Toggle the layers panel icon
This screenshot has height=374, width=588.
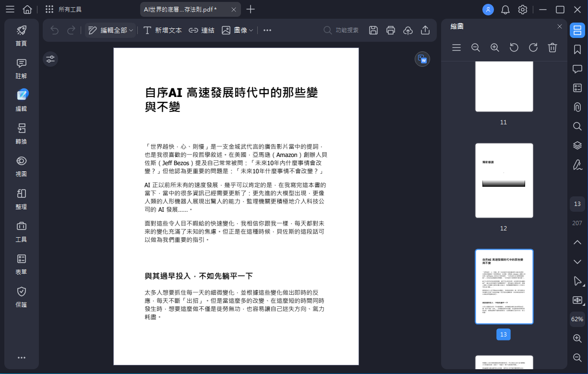coord(577,145)
